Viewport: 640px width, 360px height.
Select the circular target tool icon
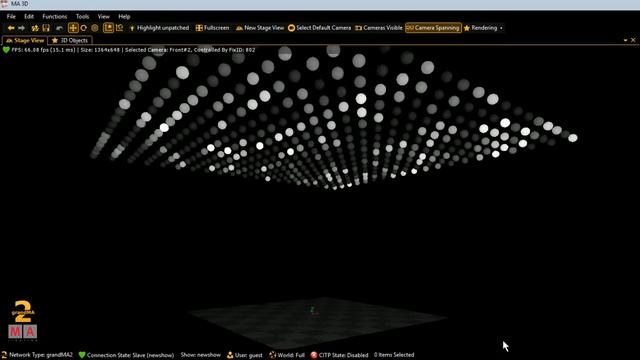95,28
